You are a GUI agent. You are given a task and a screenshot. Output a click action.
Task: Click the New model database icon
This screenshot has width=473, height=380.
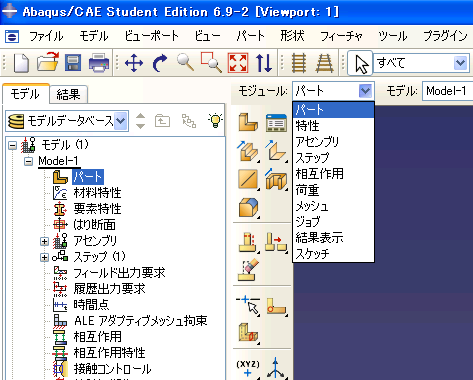coord(21,63)
